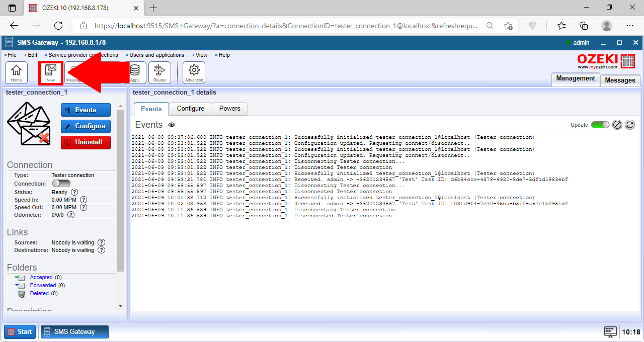Click the 10:18 clock in taskbar
The width and height of the screenshot is (644, 342).
(x=631, y=332)
